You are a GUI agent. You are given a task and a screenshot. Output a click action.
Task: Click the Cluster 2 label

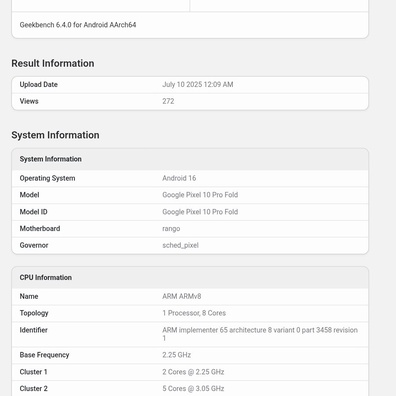pyautogui.click(x=34, y=389)
